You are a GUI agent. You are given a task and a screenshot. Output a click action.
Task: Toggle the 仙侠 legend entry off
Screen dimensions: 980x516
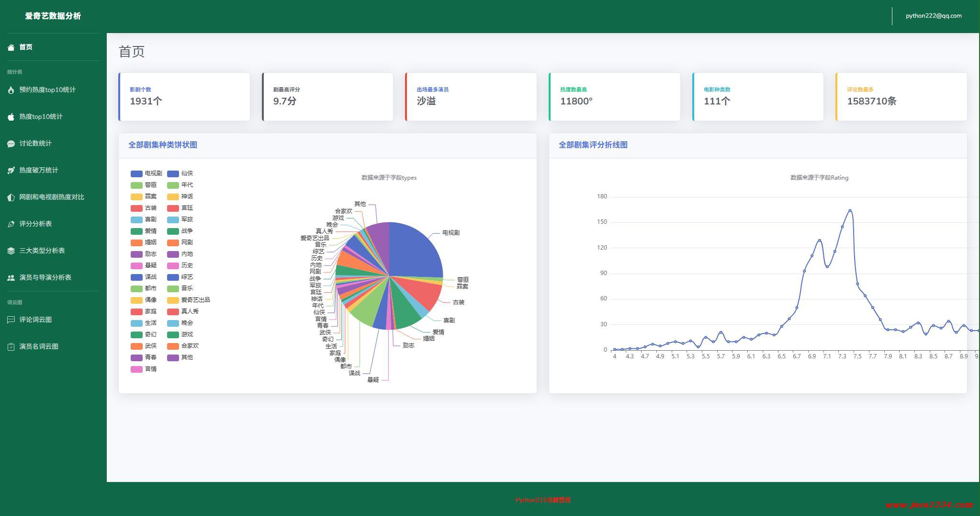click(180, 173)
